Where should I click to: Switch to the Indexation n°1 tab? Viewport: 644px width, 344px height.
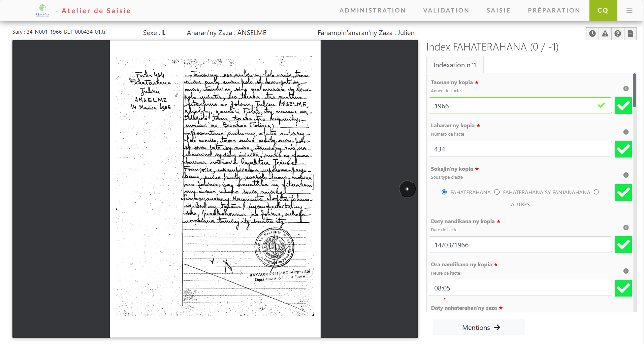tap(455, 65)
